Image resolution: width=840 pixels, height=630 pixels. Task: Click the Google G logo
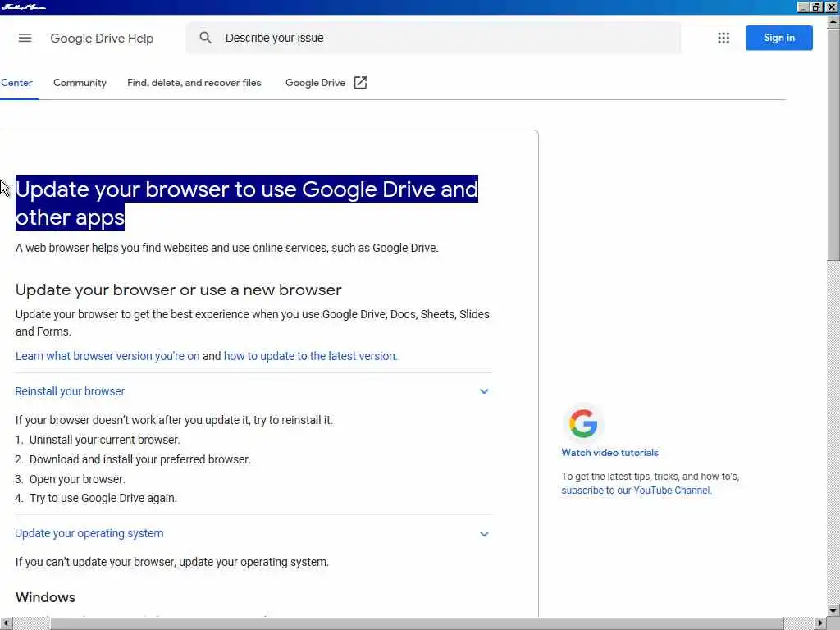point(583,423)
